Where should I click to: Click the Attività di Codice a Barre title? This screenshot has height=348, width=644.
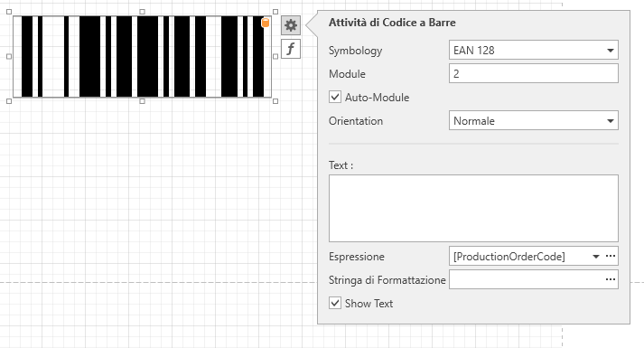(392, 23)
